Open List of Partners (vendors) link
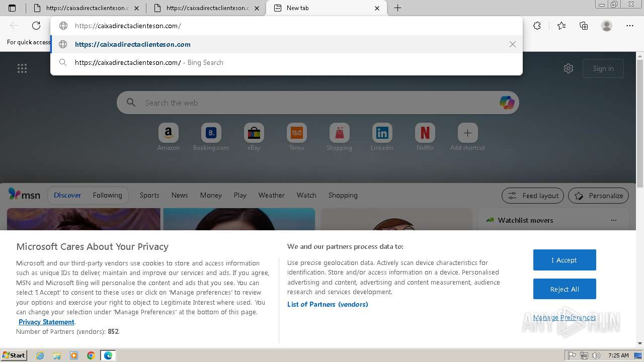The width and height of the screenshot is (644, 362). pos(328,304)
